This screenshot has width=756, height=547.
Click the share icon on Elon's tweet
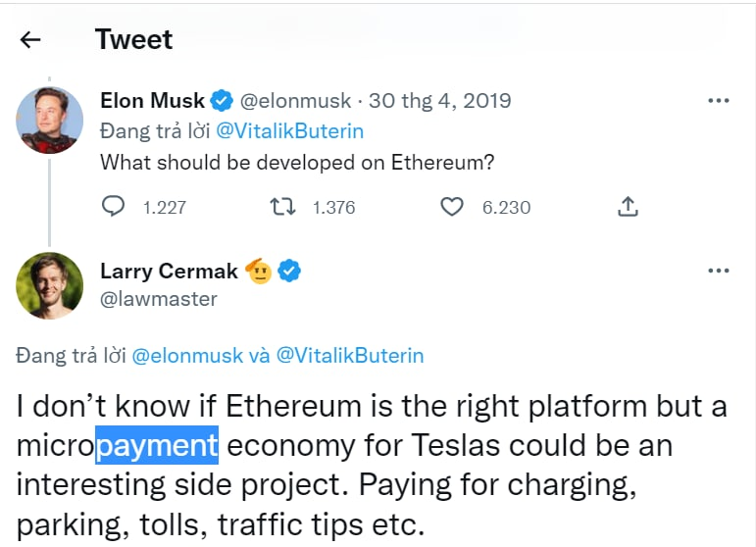629,207
